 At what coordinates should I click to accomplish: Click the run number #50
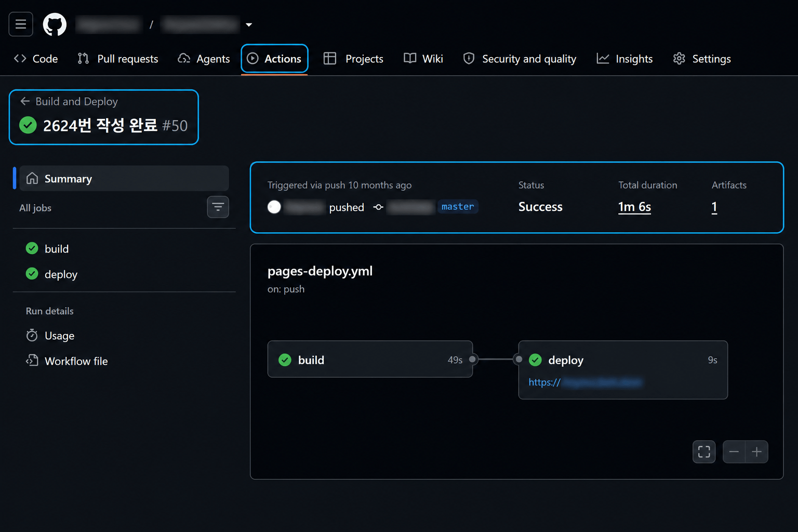click(x=175, y=126)
